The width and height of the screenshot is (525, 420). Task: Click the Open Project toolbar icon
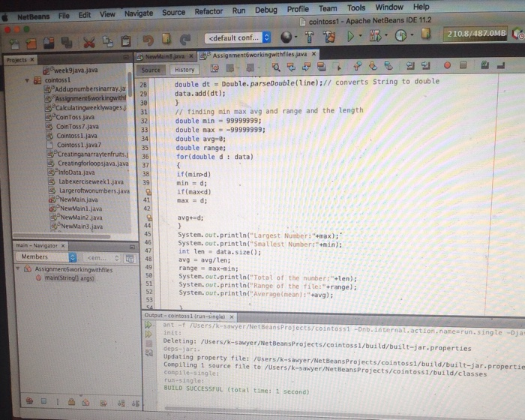(49, 43)
